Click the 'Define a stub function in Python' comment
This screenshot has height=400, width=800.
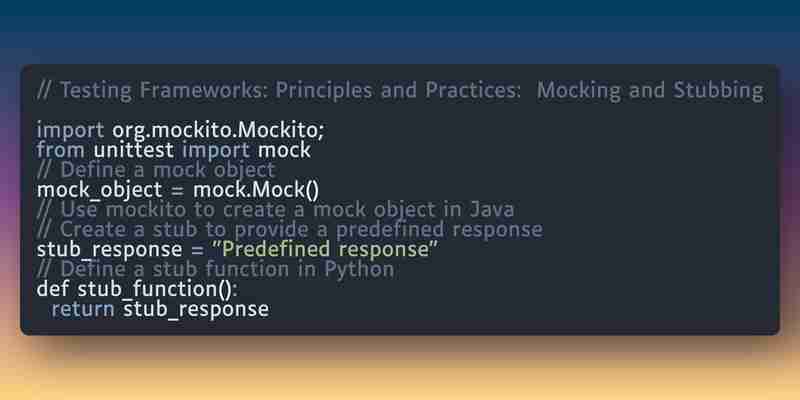(215, 269)
